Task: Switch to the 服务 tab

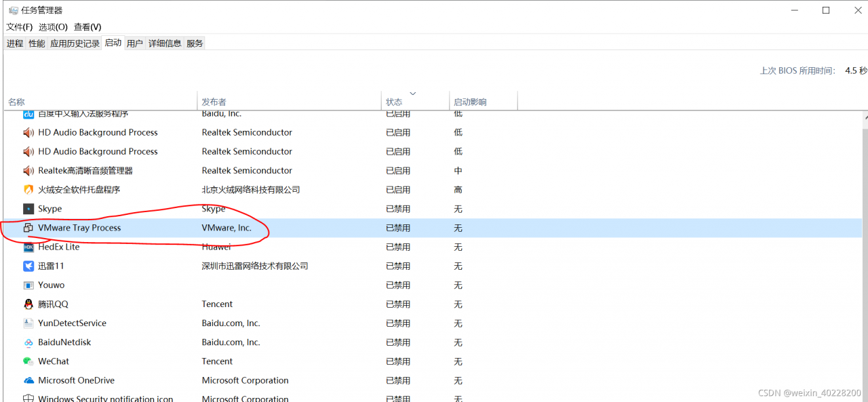Action: click(x=195, y=43)
